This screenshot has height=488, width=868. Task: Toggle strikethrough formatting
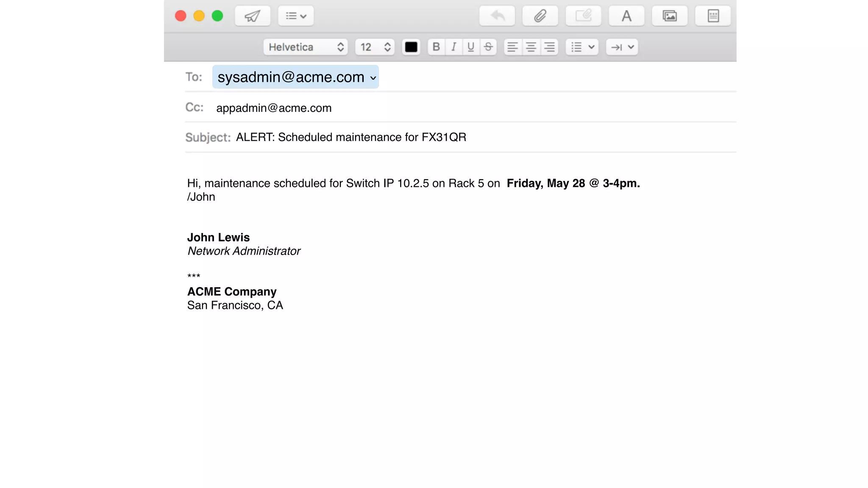[488, 47]
